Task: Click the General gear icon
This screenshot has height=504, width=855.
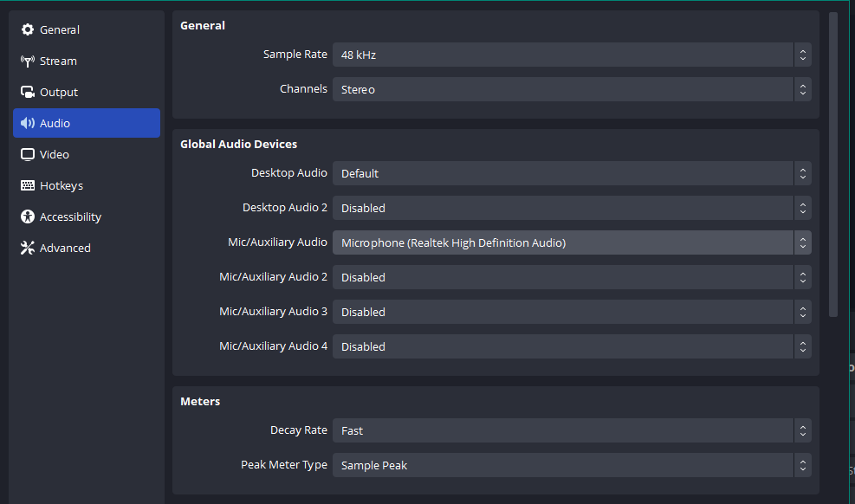Action: pyautogui.click(x=27, y=29)
